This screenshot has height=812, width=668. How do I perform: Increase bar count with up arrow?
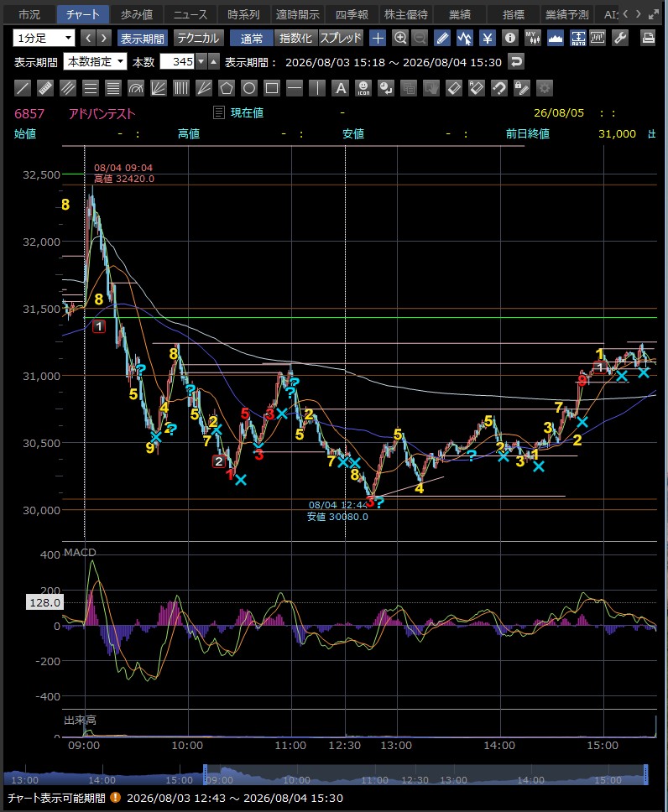click(x=213, y=61)
